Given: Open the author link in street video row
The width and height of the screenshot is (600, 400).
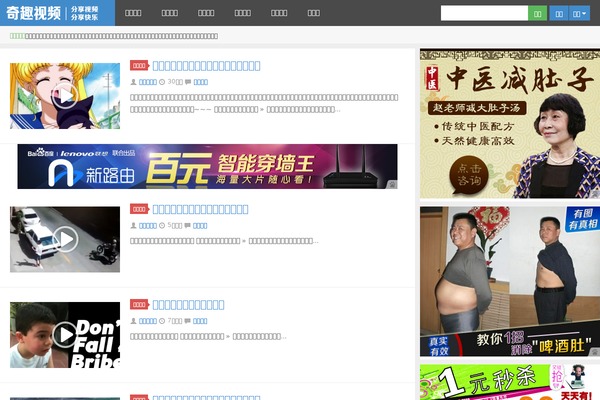Looking at the screenshot, I should click(x=148, y=225).
